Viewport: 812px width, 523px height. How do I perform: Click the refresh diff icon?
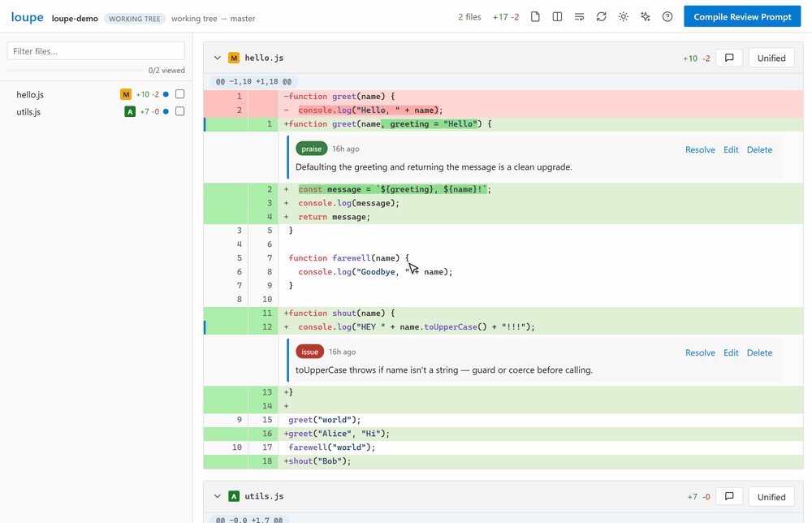click(601, 17)
